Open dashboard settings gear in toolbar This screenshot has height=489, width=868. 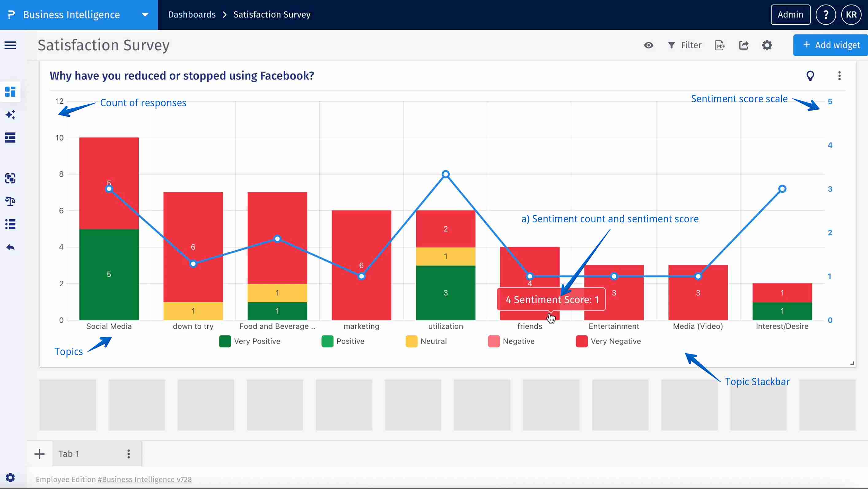pos(767,45)
